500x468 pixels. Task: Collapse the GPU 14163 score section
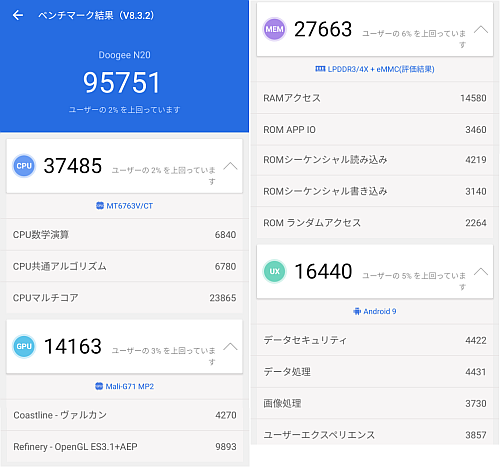tap(230, 347)
